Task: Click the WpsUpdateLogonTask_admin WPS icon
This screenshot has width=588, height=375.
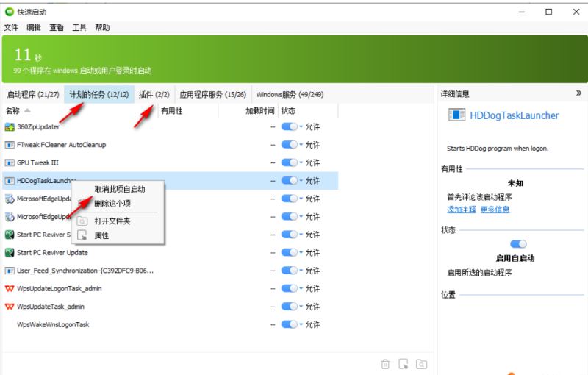Action: coord(10,288)
